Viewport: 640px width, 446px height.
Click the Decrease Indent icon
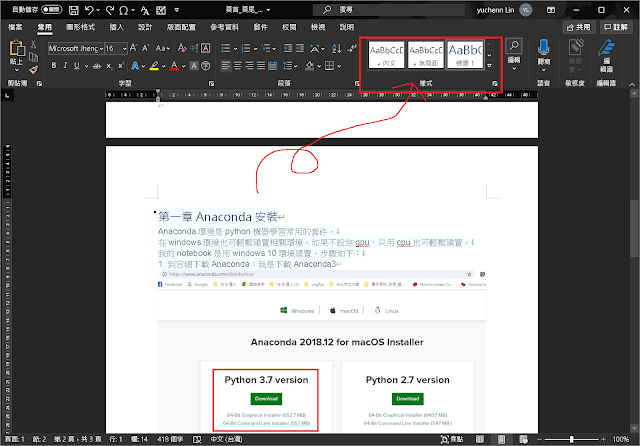click(x=288, y=49)
